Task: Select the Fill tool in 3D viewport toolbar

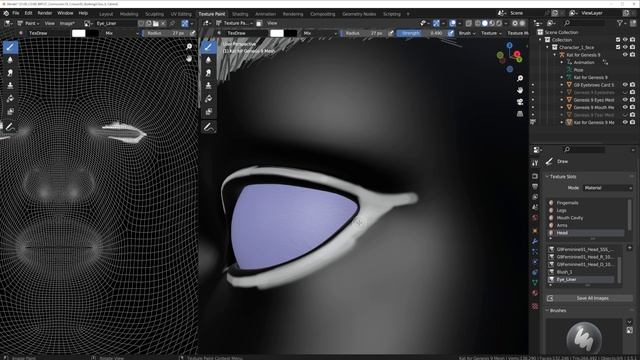Action: (209, 98)
